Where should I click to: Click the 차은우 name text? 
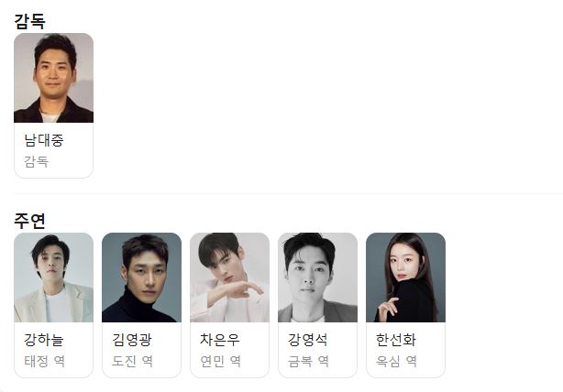tap(220, 339)
